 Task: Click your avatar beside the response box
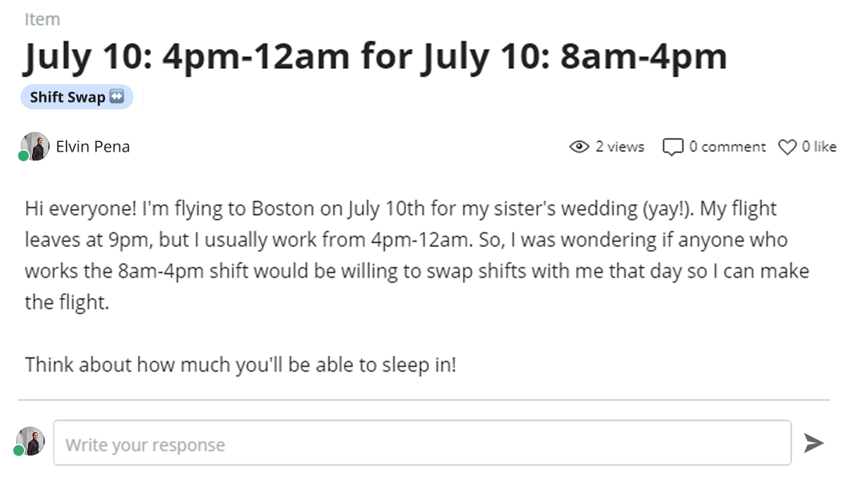point(30,440)
